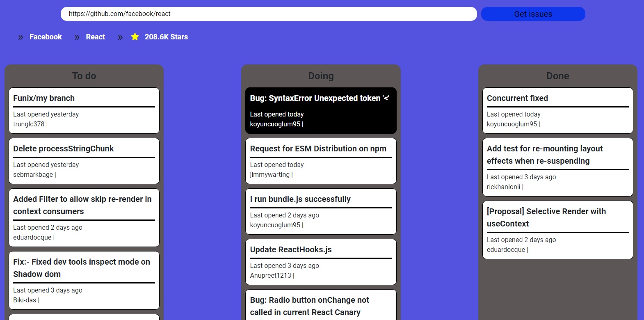The image size is (644, 320).
Task: Select the 'Concurrent fixed' card in Done
Action: pyautogui.click(x=558, y=110)
